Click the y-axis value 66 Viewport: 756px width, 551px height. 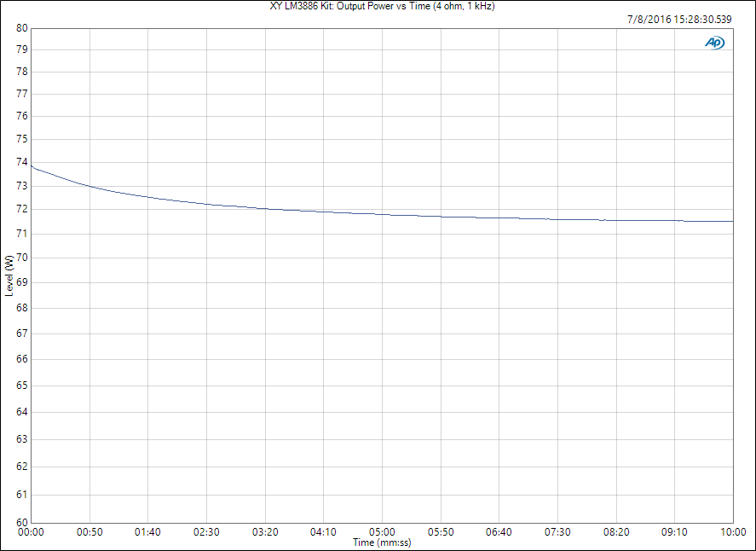[x=21, y=359]
